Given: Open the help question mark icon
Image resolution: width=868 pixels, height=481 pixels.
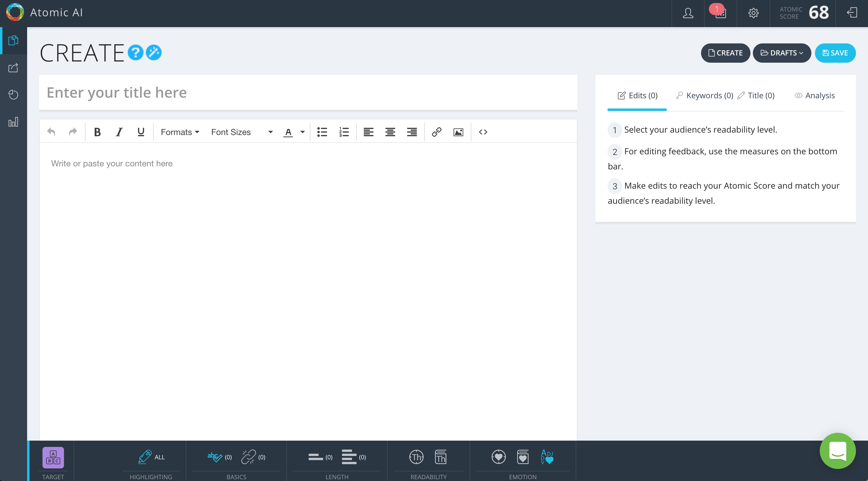Looking at the screenshot, I should point(135,52).
